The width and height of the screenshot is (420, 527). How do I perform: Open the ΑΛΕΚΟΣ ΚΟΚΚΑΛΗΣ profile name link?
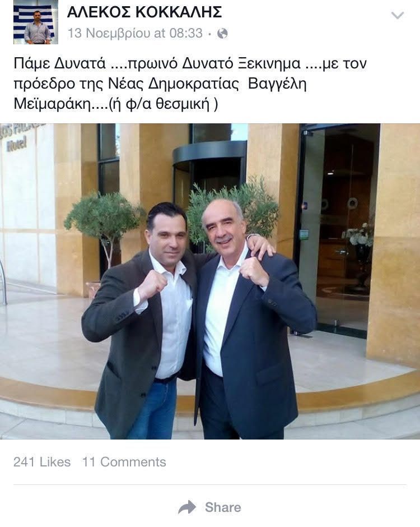click(144, 12)
